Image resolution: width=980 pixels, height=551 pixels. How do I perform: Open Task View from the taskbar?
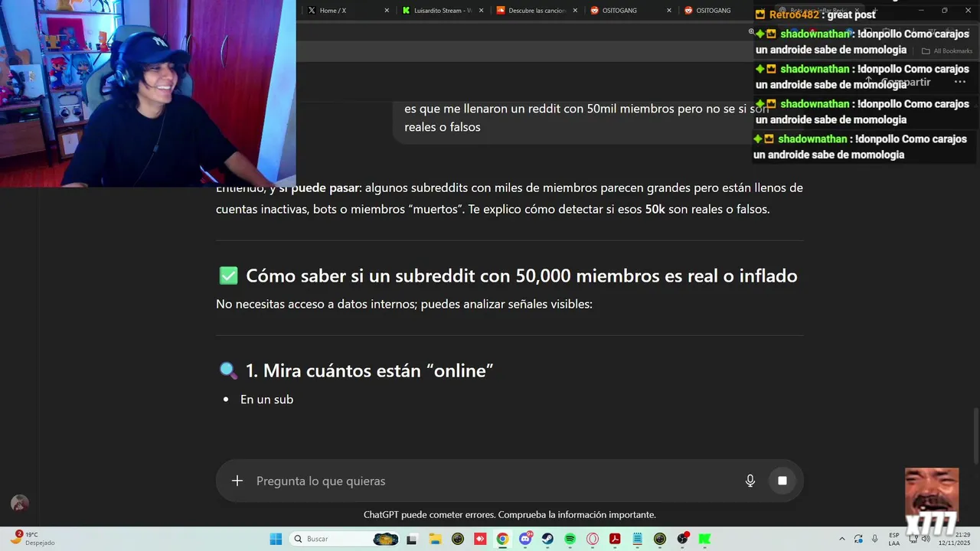click(x=411, y=539)
